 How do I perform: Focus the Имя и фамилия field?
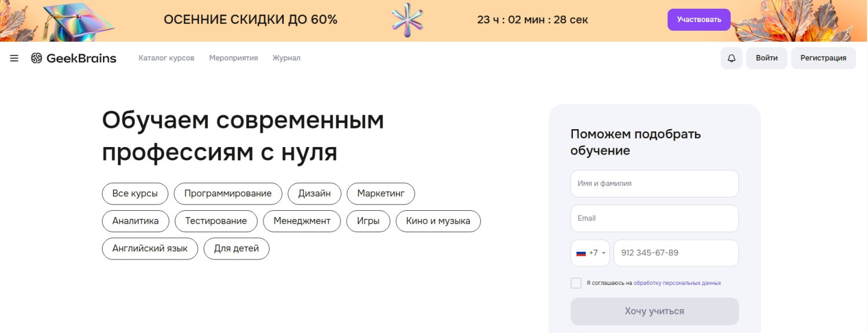(654, 184)
